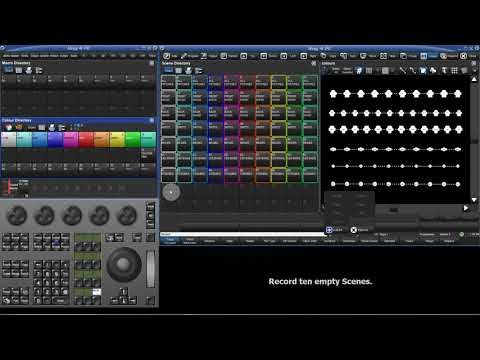Open the configure icon in Scene Directory toolbar
Viewport: 480px width, 360px height.
coord(199,70)
